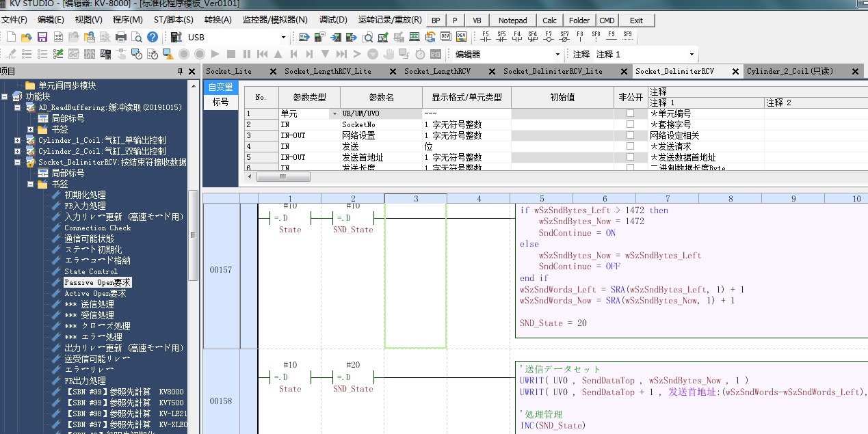Click the Save project floppy disk icon
This screenshot has width=868, height=434.
42,37
